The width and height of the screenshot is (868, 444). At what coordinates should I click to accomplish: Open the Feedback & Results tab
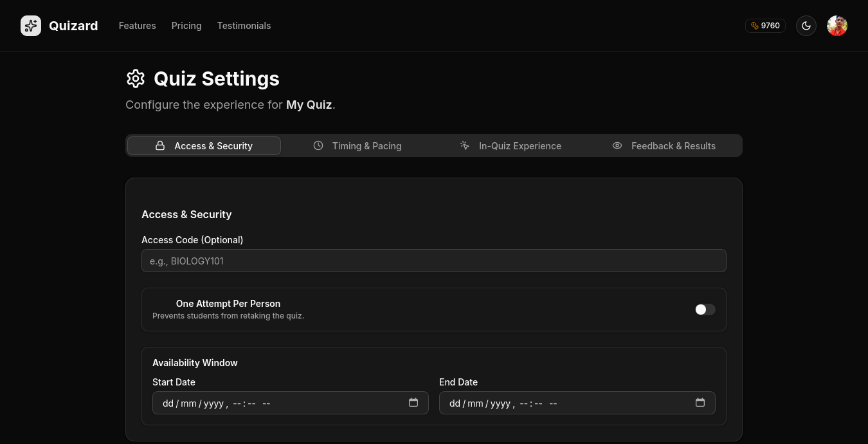coord(664,146)
